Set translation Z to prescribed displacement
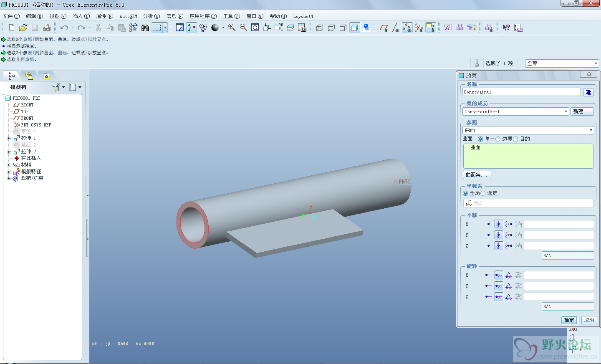This screenshot has width=601, height=364. pyautogui.click(x=509, y=246)
